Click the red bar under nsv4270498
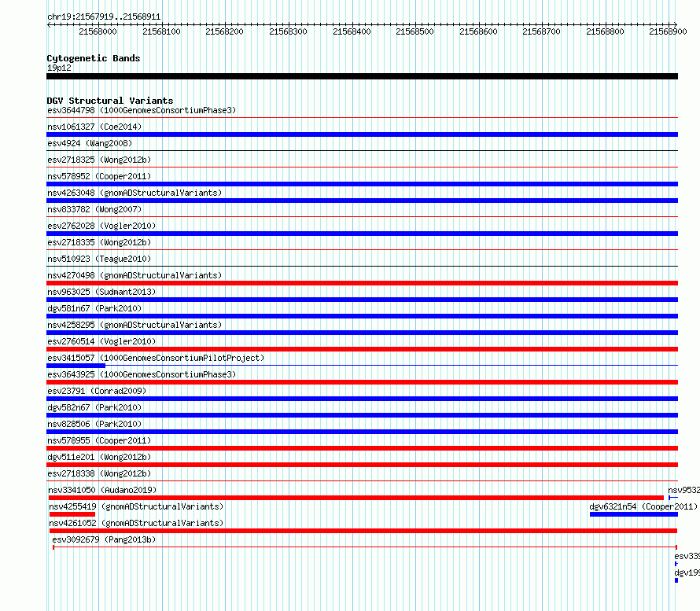 pos(362,283)
